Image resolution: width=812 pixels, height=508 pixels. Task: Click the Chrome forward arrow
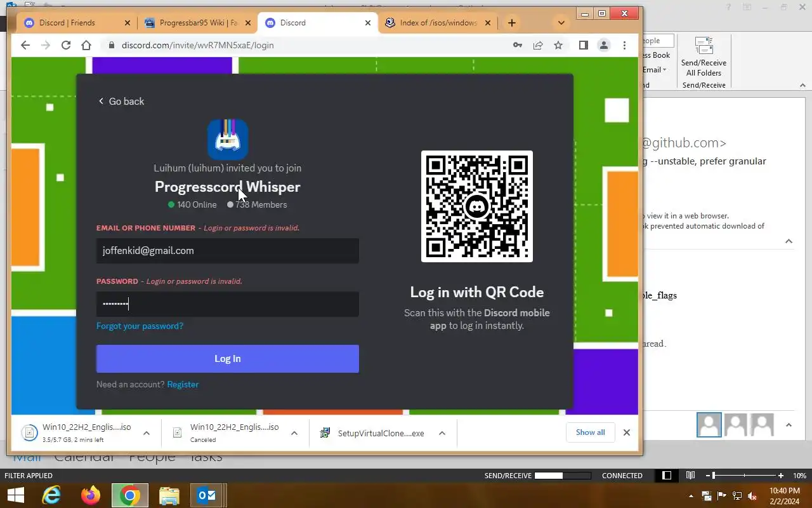46,45
